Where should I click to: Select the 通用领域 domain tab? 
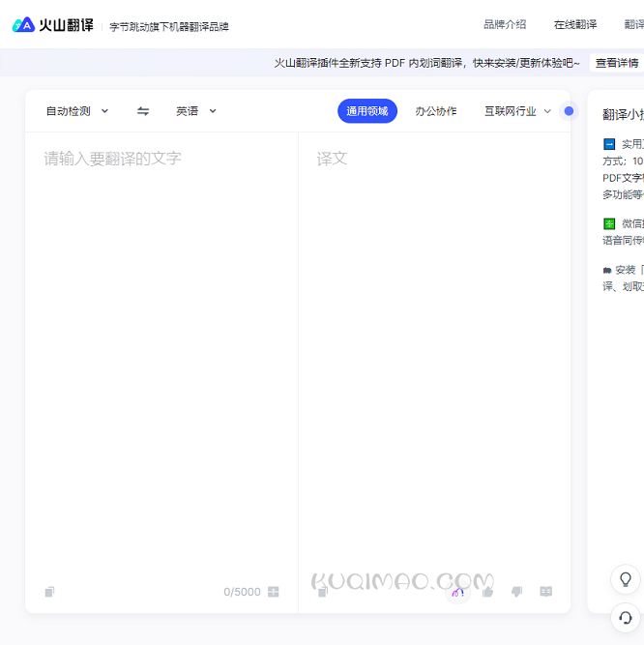pos(367,111)
